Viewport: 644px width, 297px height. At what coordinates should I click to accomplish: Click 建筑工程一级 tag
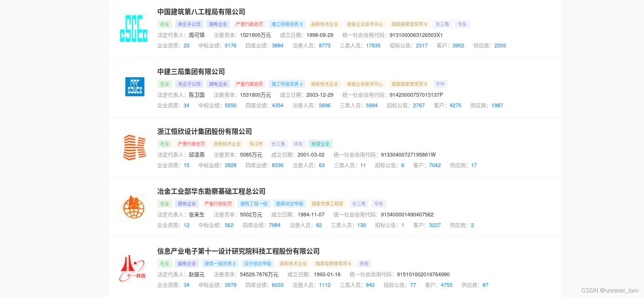pyautogui.click(x=254, y=204)
